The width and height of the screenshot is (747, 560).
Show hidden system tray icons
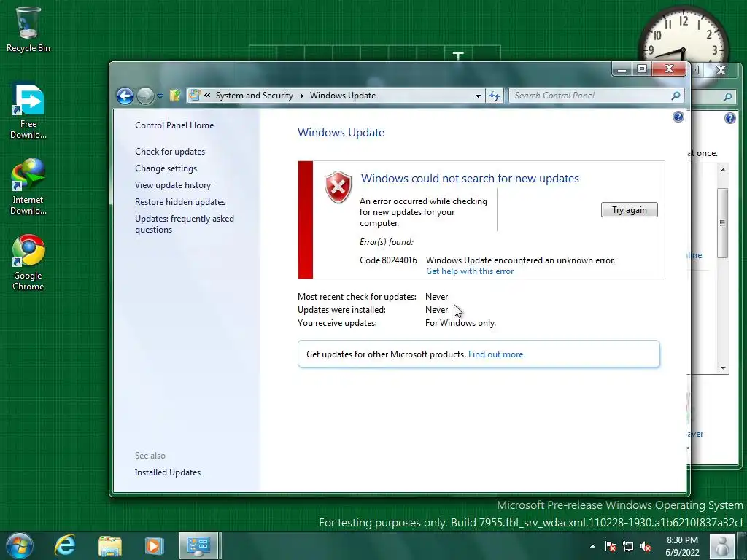pos(592,546)
